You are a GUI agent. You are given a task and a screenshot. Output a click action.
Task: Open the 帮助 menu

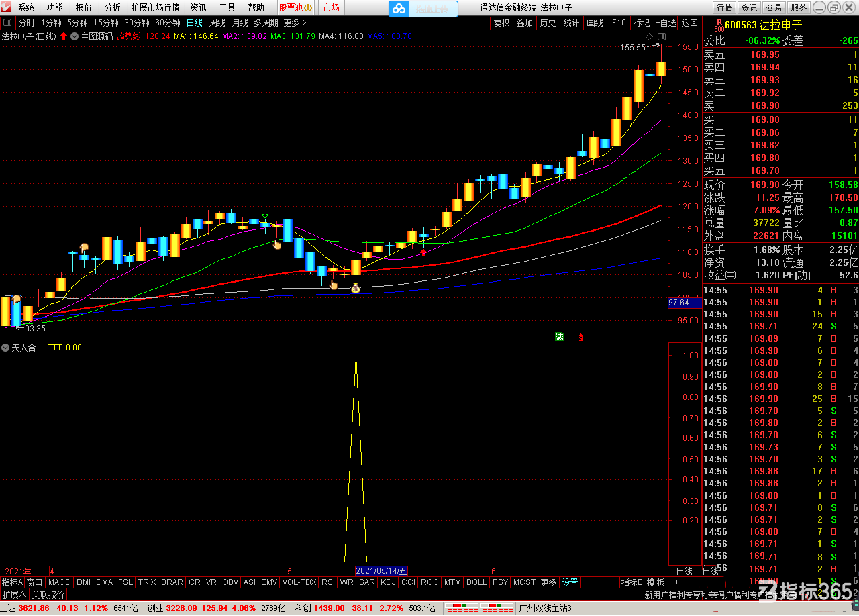click(256, 8)
